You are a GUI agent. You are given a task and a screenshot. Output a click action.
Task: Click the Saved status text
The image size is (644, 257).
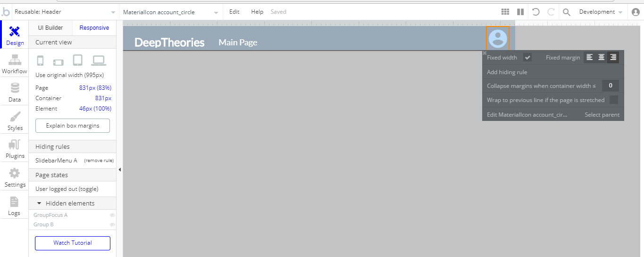pyautogui.click(x=278, y=12)
